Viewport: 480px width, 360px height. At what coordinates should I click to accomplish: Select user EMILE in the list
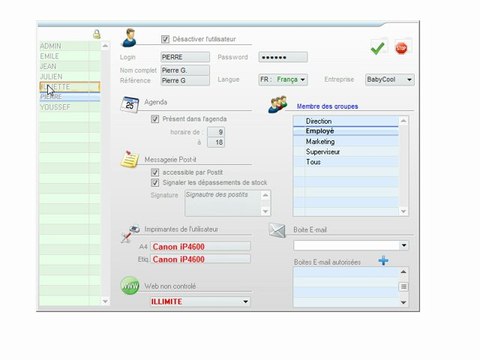pyautogui.click(x=70, y=56)
